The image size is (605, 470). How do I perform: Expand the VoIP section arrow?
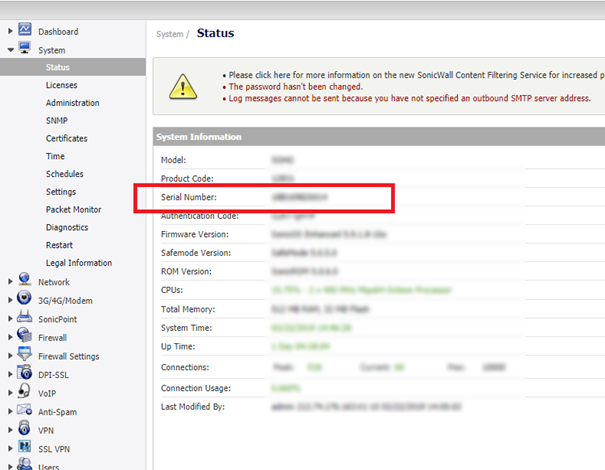tap(10, 394)
